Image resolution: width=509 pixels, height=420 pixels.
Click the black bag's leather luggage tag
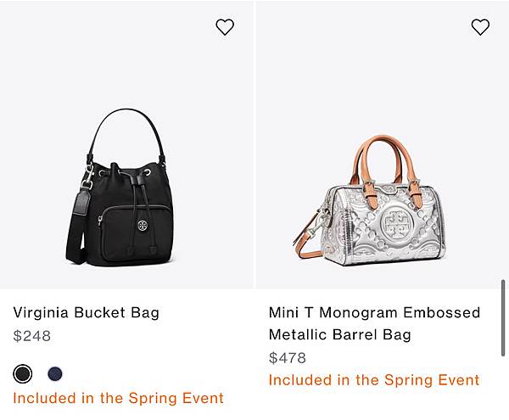80,202
